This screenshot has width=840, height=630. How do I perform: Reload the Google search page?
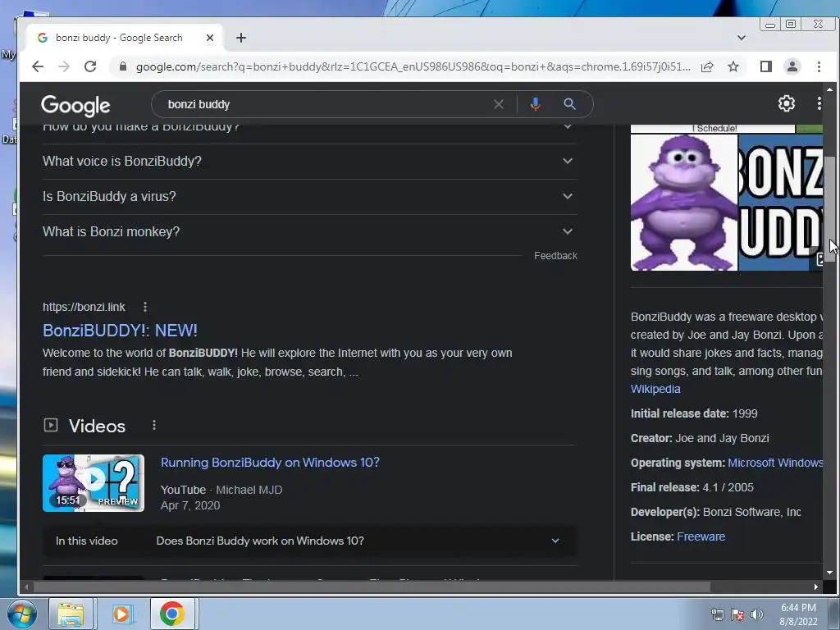[90, 66]
